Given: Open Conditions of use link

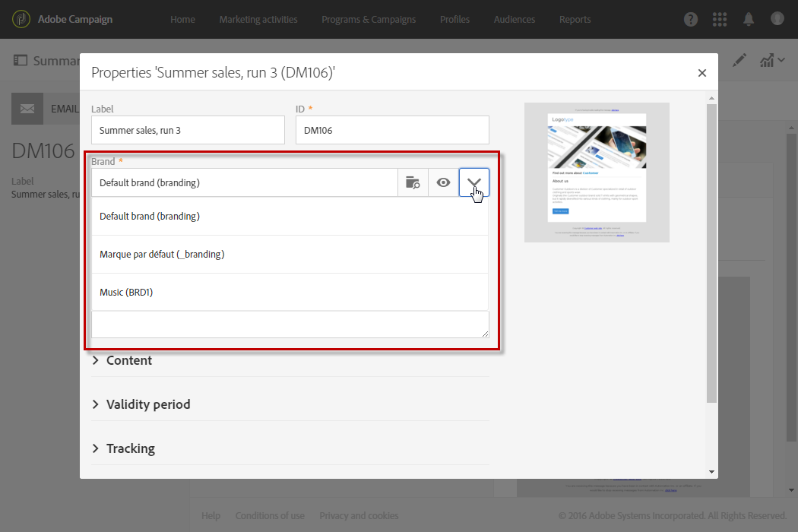Looking at the screenshot, I should pyautogui.click(x=270, y=516).
